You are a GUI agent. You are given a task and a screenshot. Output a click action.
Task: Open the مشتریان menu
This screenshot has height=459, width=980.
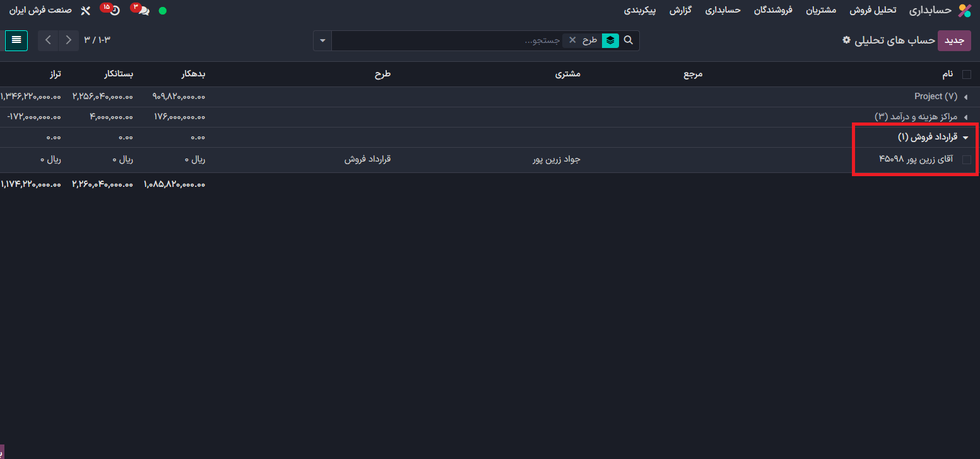(x=821, y=11)
